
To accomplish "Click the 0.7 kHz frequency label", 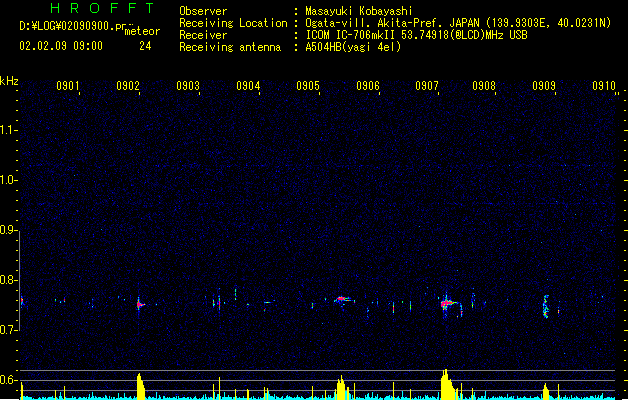I will click(x=9, y=330).
